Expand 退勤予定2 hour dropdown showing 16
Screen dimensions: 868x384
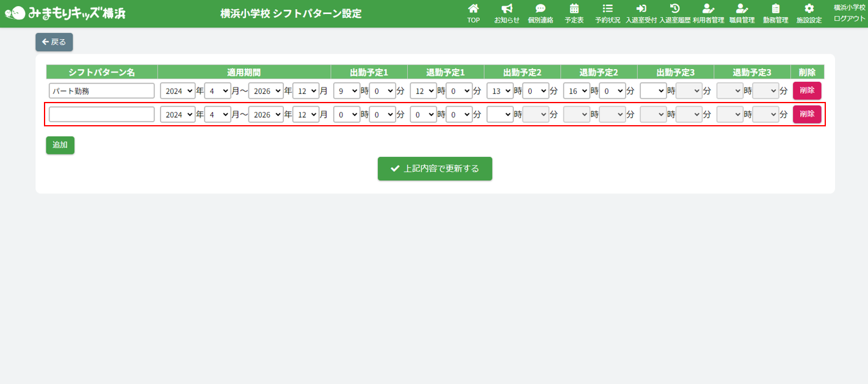[x=576, y=91]
